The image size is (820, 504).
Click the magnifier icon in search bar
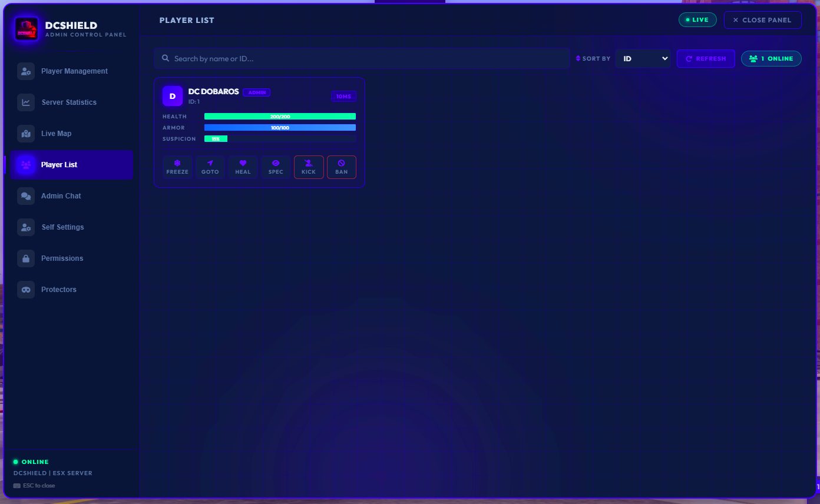(x=166, y=58)
